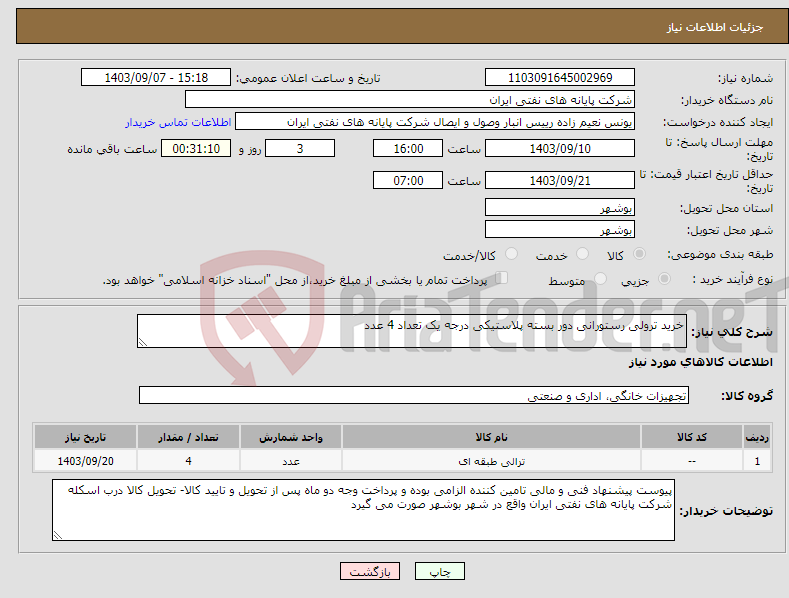Click the delivery province field بوشهر
789x598 pixels.
(560, 207)
